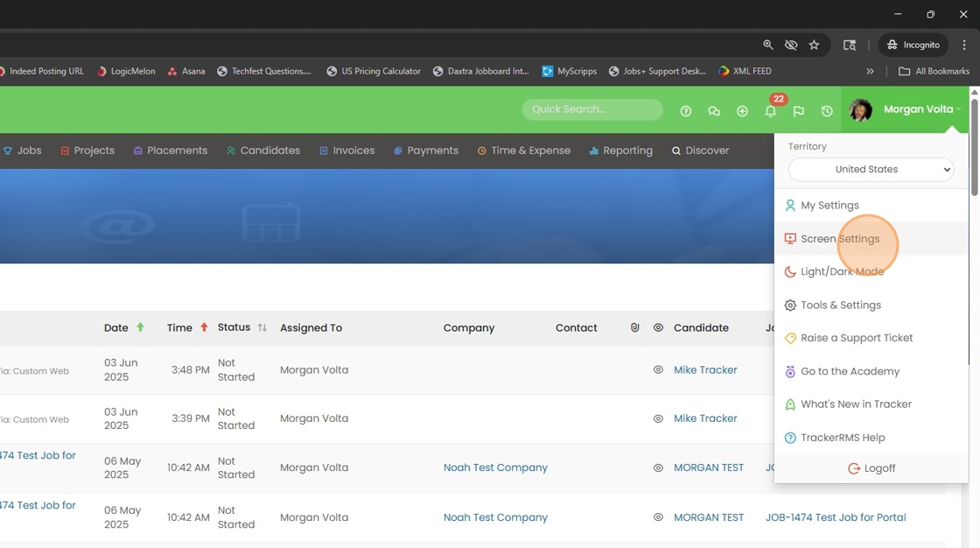Choose Raise a Support Ticket
980x548 pixels.
(x=871, y=338)
